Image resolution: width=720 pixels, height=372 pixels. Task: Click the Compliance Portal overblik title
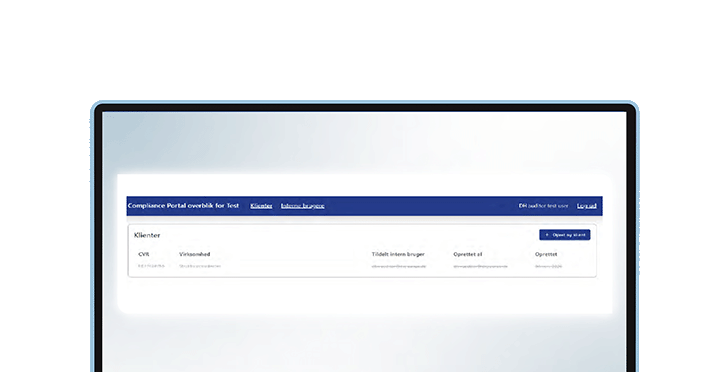coord(183,206)
